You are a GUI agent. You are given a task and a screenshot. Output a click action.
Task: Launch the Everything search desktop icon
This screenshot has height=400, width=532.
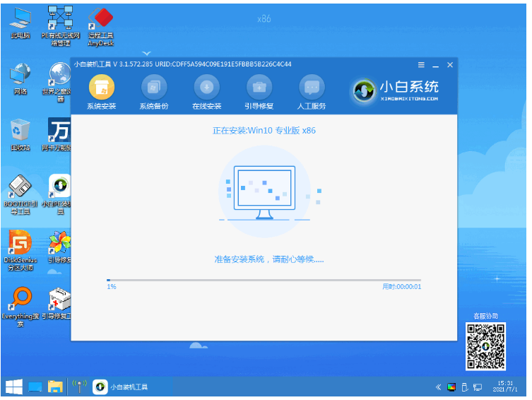20,300
